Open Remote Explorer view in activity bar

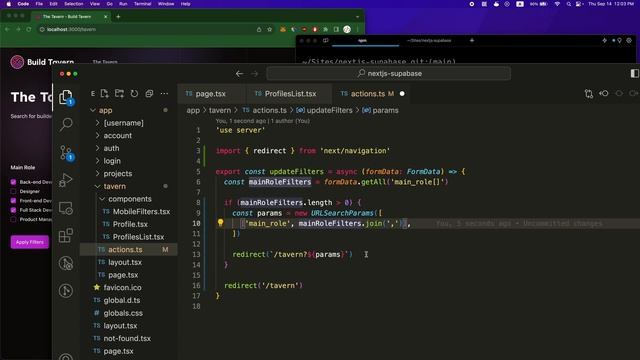(x=66, y=208)
